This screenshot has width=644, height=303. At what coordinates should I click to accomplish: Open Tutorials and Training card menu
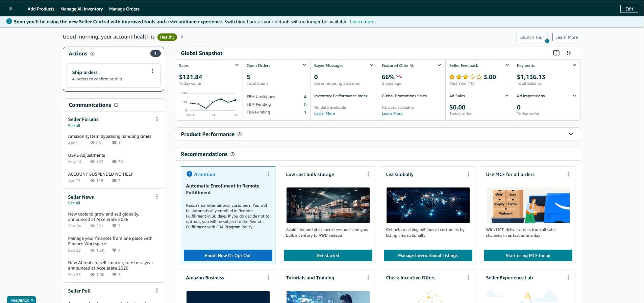[x=368, y=278]
